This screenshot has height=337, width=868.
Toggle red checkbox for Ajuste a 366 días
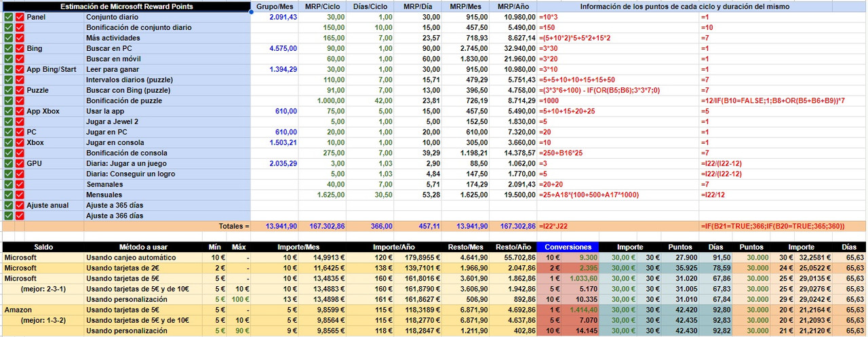pyautogui.click(x=20, y=215)
